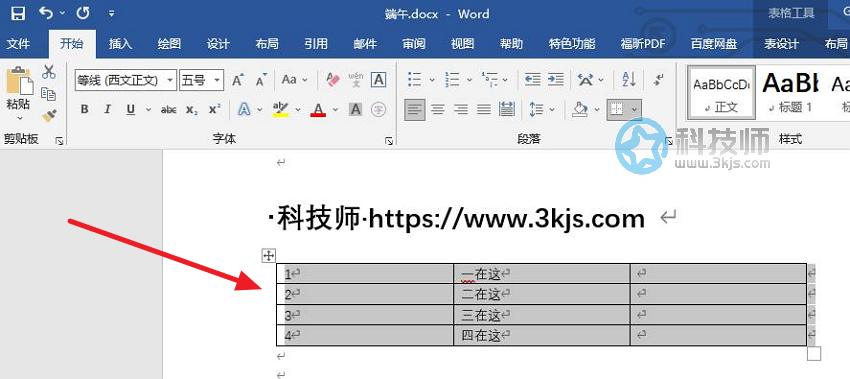Open the 布局 ribbon tab

click(267, 44)
